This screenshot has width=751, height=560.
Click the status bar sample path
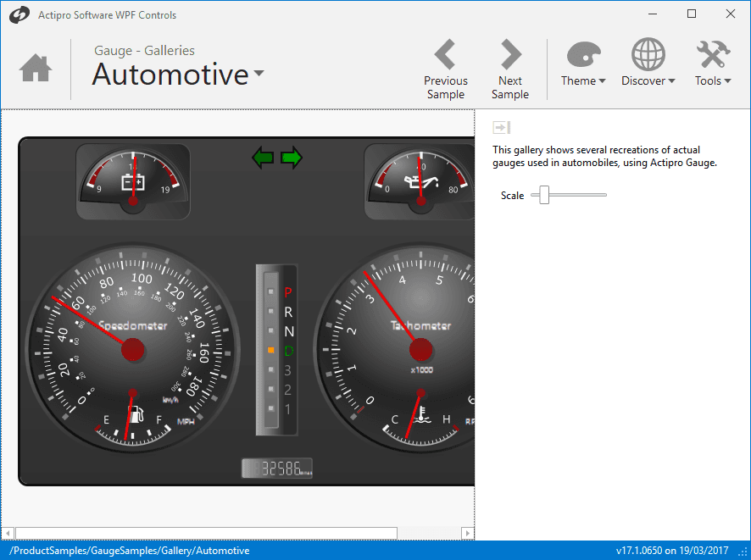pyautogui.click(x=130, y=551)
